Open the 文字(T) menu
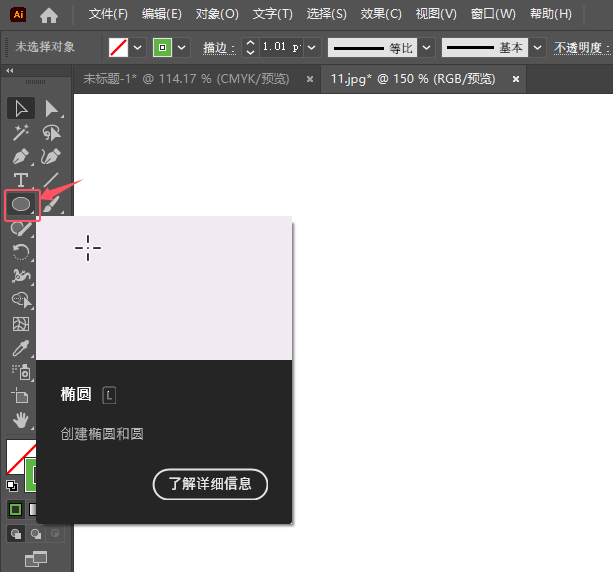Image resolution: width=613 pixels, height=572 pixels. (x=272, y=14)
